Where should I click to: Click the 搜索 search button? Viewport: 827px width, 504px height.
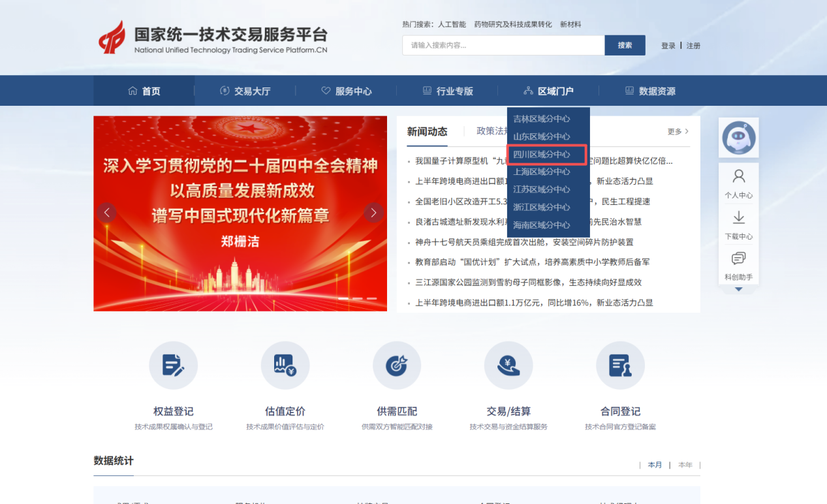click(624, 45)
